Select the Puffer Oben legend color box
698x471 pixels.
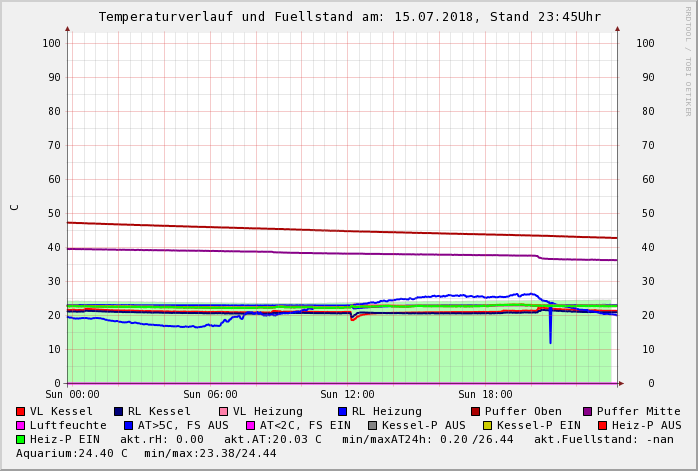476,412
